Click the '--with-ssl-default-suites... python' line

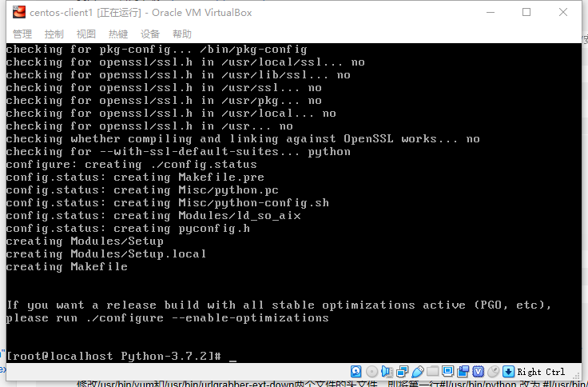178,152
